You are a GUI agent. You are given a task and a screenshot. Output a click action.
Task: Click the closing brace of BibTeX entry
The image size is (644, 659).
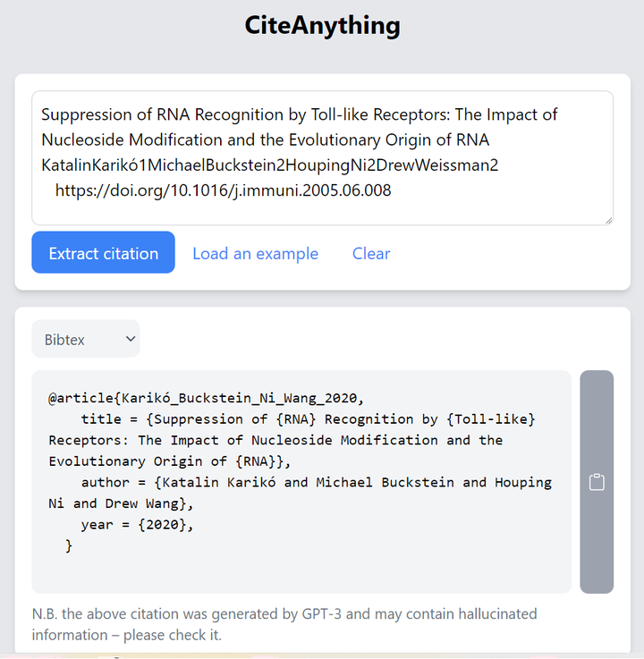pos(69,545)
